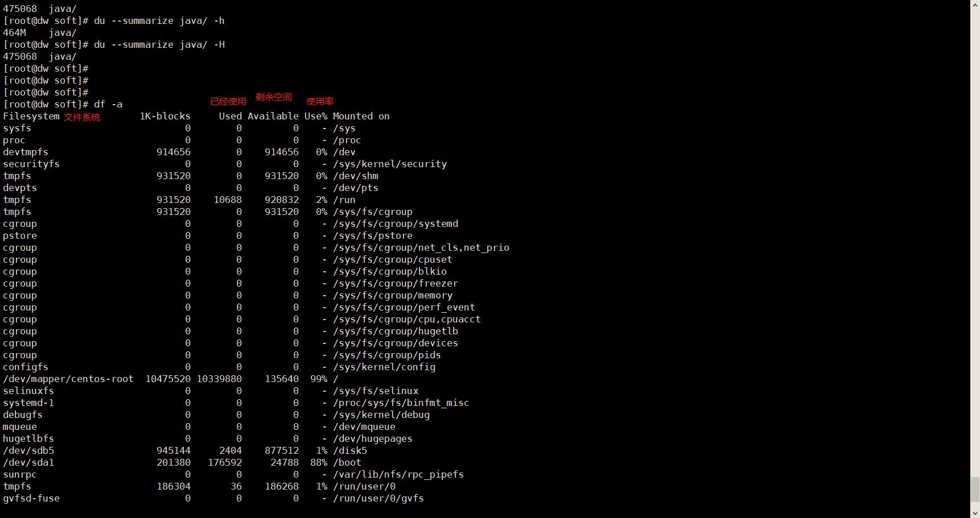The width and height of the screenshot is (980, 518).
Task: Click '/sys/fs/cgroup/blkio' mount point
Action: pos(390,271)
